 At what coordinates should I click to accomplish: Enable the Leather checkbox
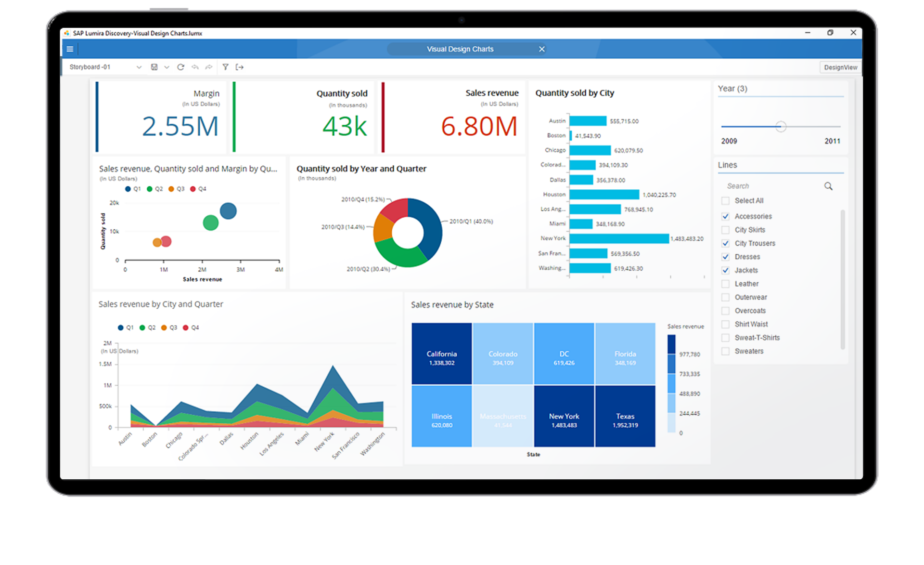point(725,284)
